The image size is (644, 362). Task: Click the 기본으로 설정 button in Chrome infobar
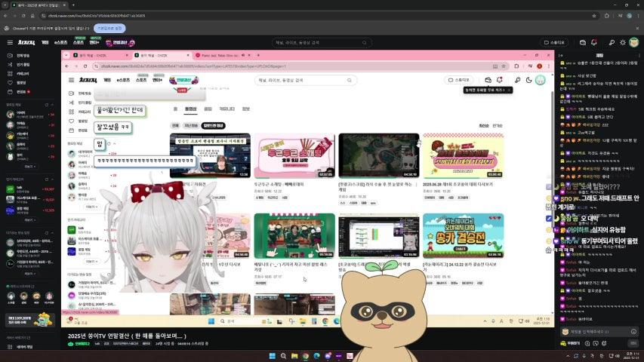[x=109, y=29]
